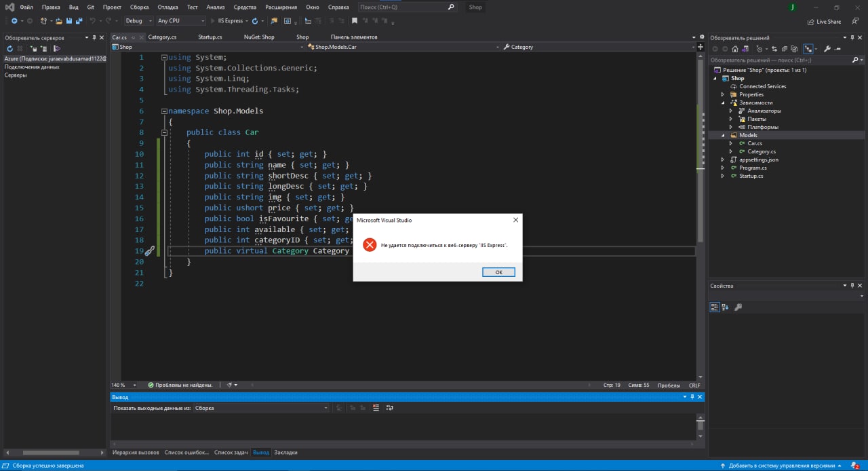Open Any CPU platform dropdown

tap(181, 21)
